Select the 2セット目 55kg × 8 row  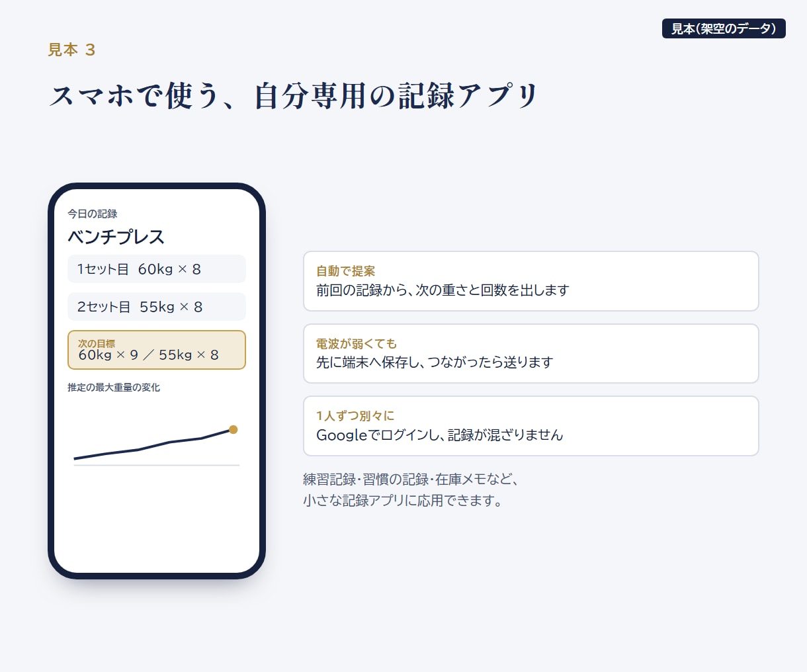[x=157, y=307]
